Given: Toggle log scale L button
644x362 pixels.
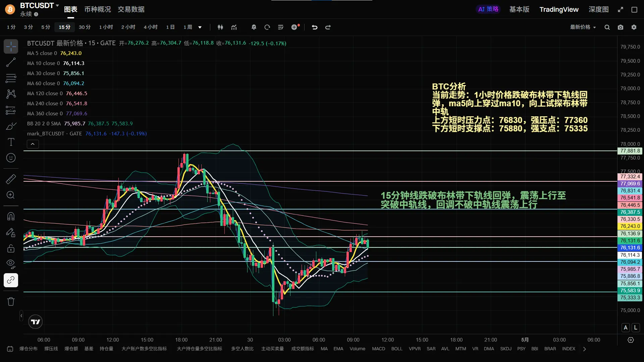Looking at the screenshot, I should [x=636, y=327].
